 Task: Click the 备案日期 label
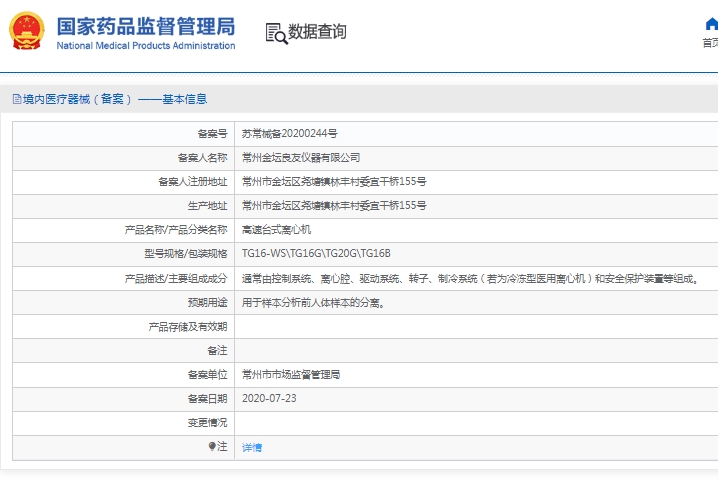207,399
